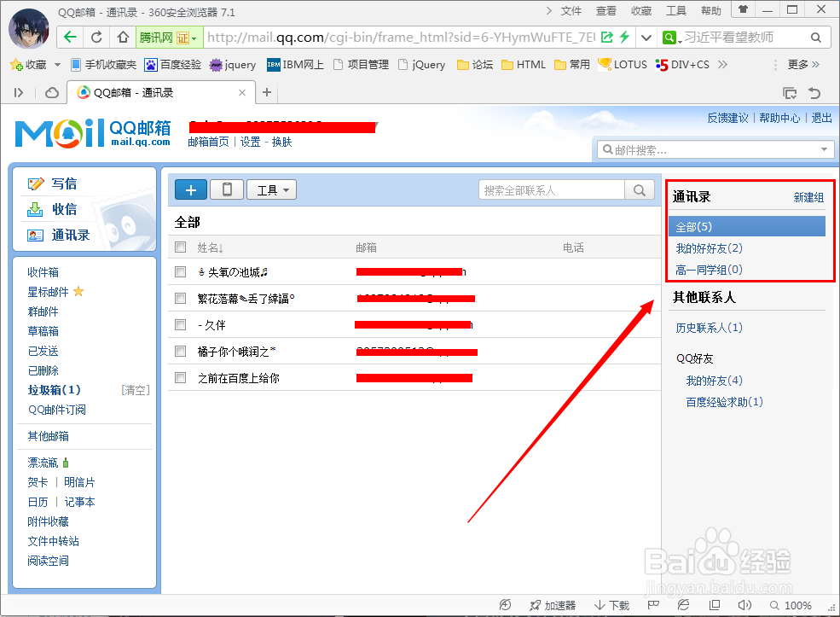
Task: Close the QQ邮箱 - 通讯录 tab
Action: [x=242, y=93]
